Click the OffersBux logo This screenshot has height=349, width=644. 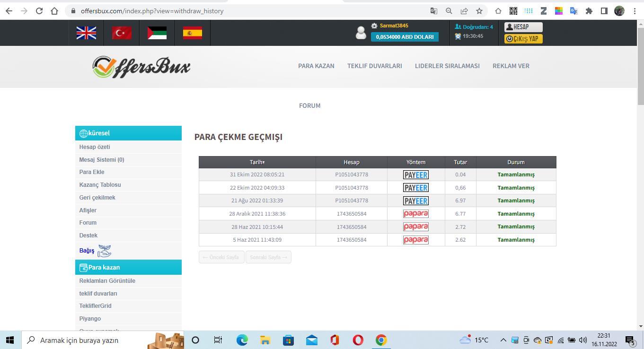pyautogui.click(x=141, y=67)
